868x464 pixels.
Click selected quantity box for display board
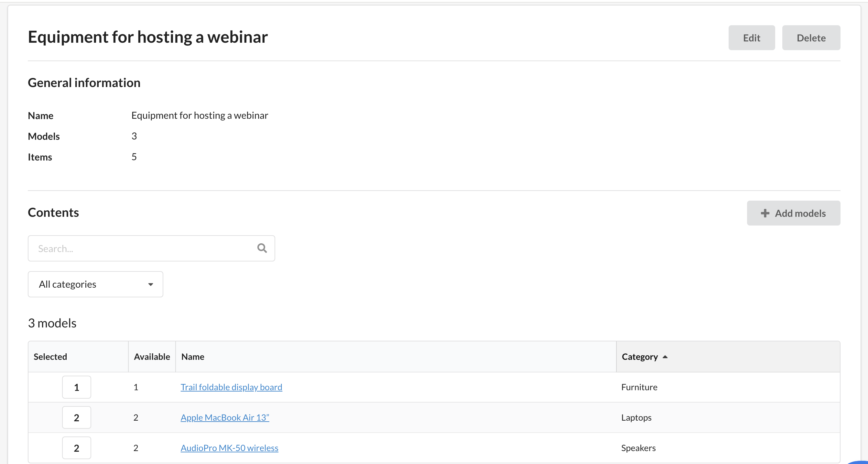[x=77, y=387]
